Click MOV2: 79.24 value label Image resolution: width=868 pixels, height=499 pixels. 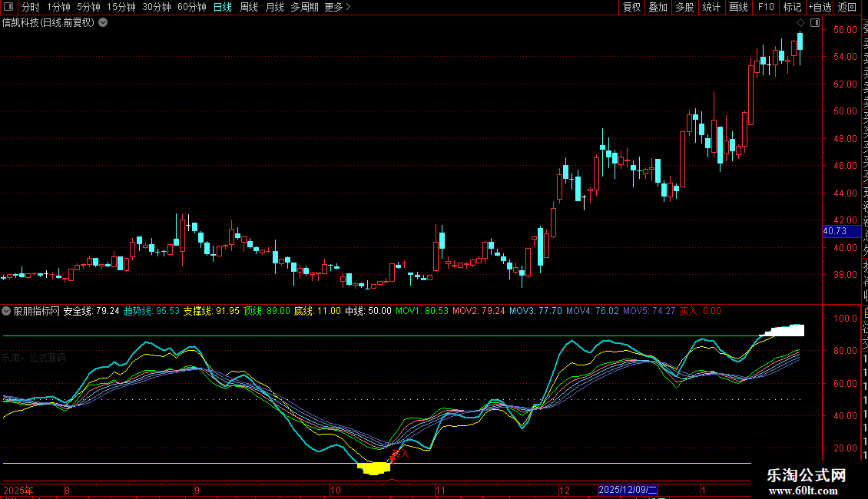(x=479, y=311)
